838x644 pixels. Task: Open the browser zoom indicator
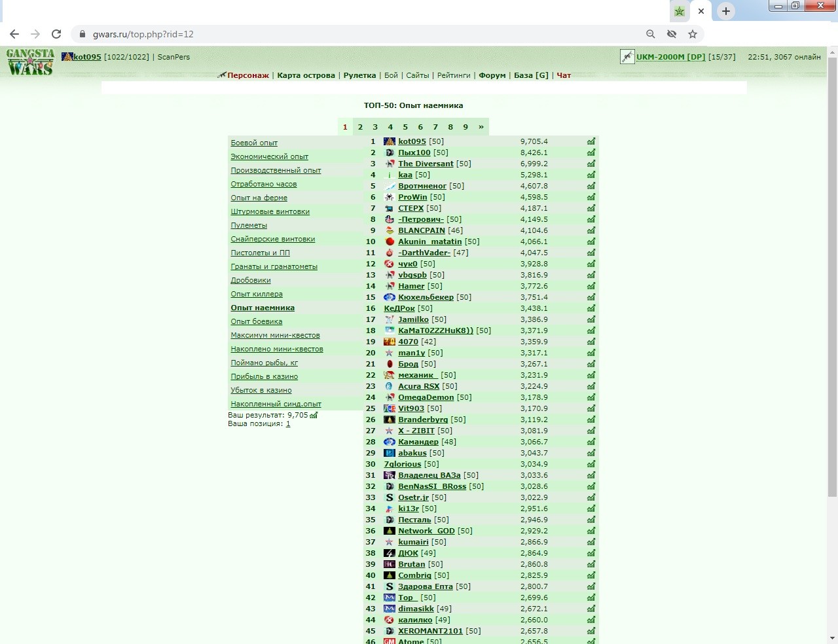tap(650, 34)
